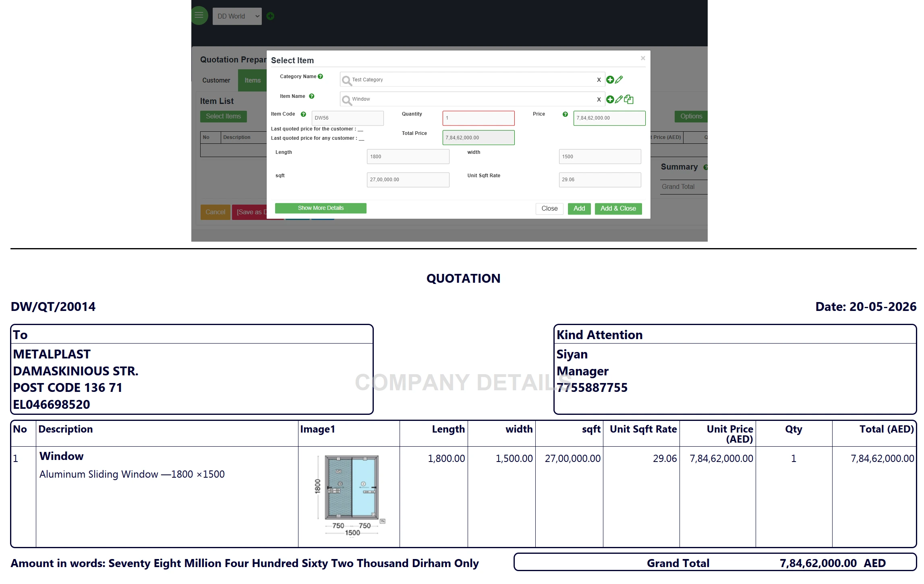Image resolution: width=924 pixels, height=584 pixels.
Task: Click the Select Items button
Action: 224,116
